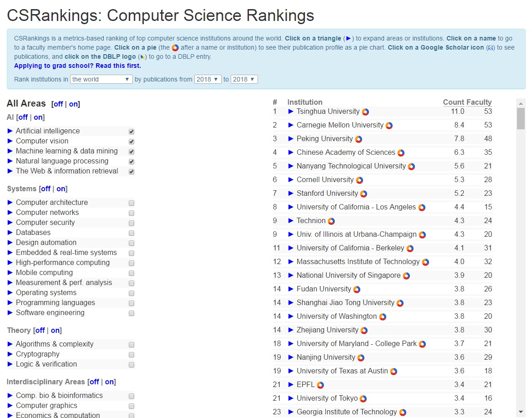This screenshot has height=418, width=532.
Task: Enable Computer architecture checkbox
Action: (x=132, y=203)
